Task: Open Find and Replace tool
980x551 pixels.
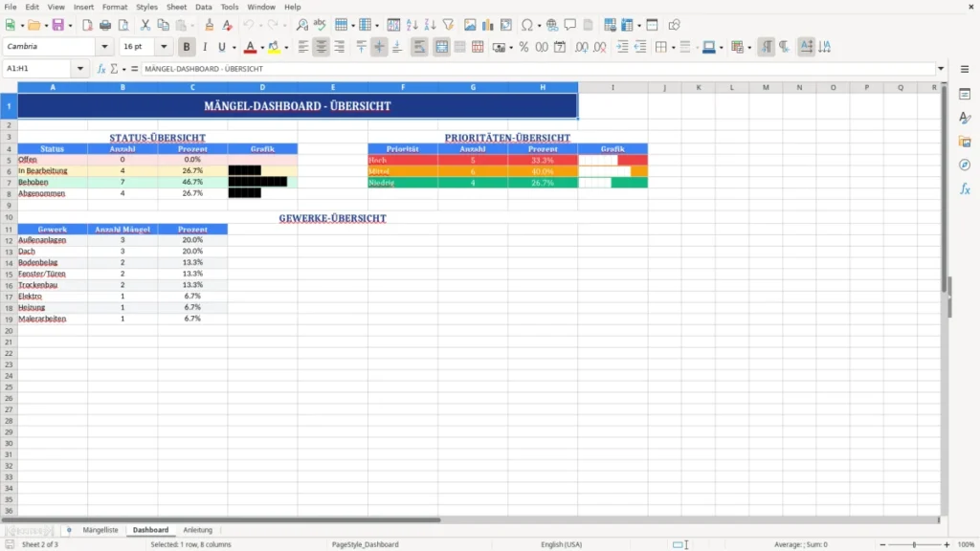Action: pyautogui.click(x=301, y=25)
